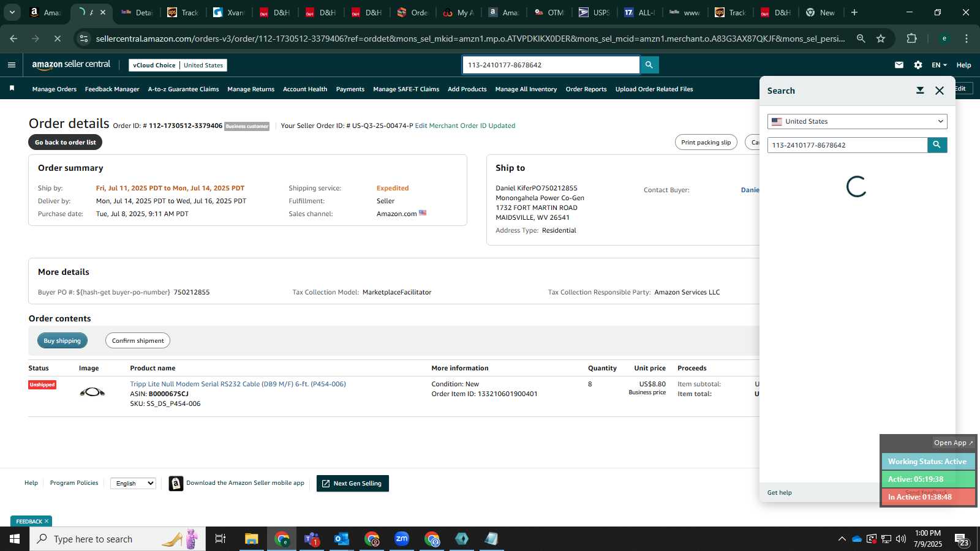This screenshot has height=551, width=980.
Task: Click the browser address bar URL
Action: tap(470, 39)
